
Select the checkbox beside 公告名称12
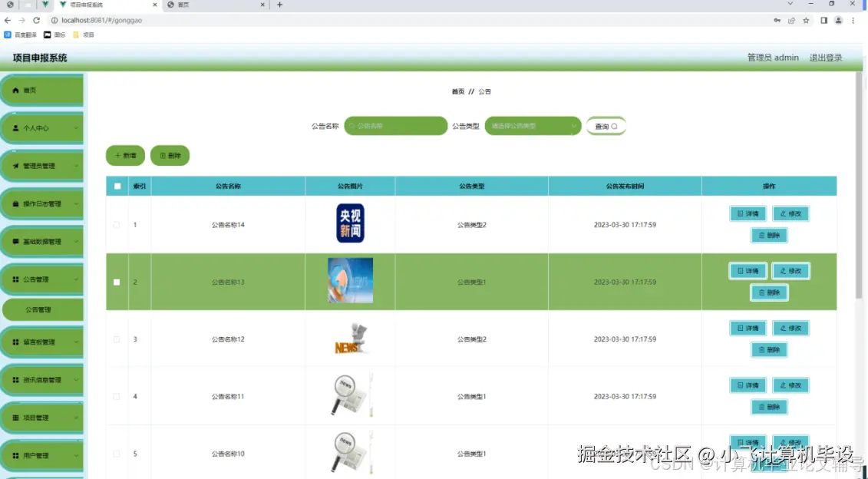117,339
